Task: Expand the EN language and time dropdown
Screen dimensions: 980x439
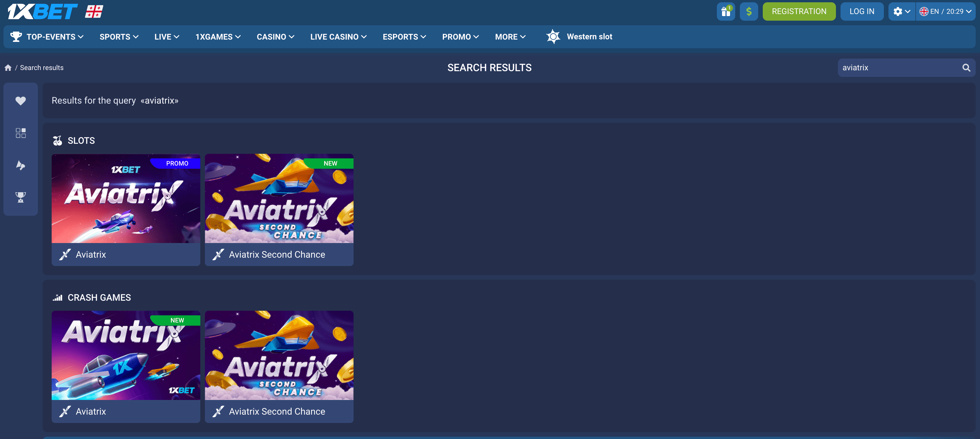Action: click(945, 11)
